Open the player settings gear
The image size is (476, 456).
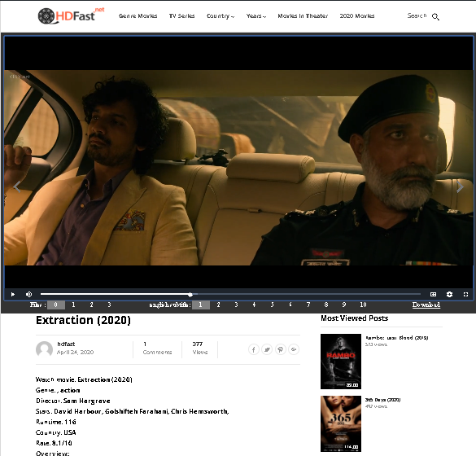point(450,295)
